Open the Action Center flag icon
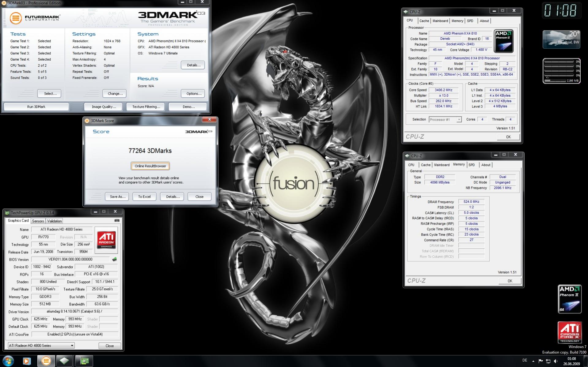Viewport: 588px width, 367px height. 541,361
